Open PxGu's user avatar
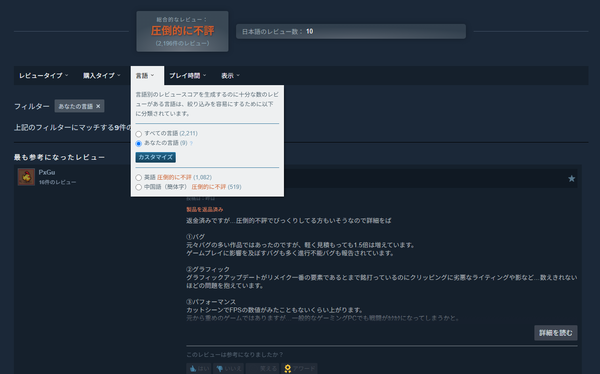Screen dimensions: 600x374 (26, 177)
